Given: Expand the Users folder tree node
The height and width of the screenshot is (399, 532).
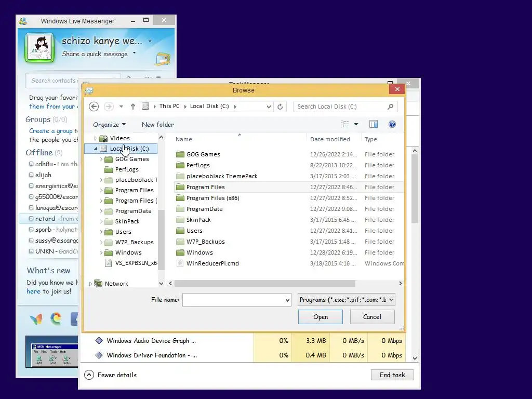Looking at the screenshot, I should point(101,232).
